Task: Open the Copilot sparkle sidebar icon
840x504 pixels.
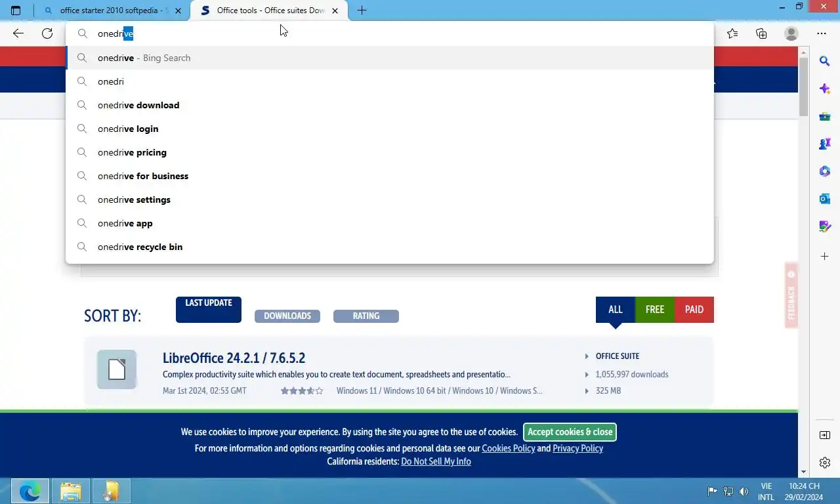Action: click(825, 89)
